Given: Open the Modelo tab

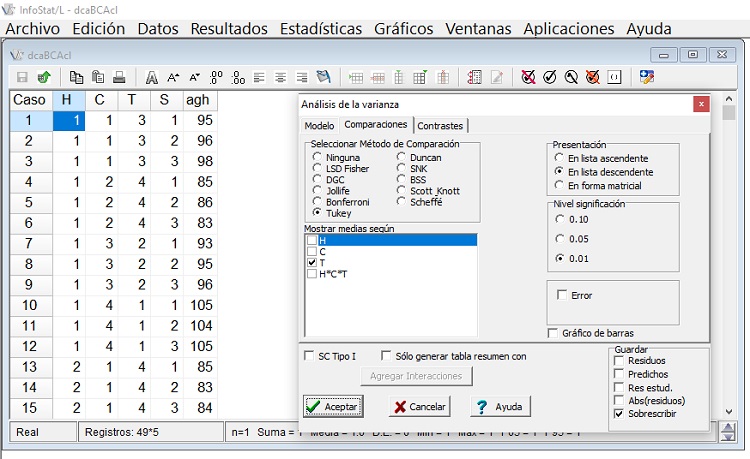Looking at the screenshot, I should (319, 126).
